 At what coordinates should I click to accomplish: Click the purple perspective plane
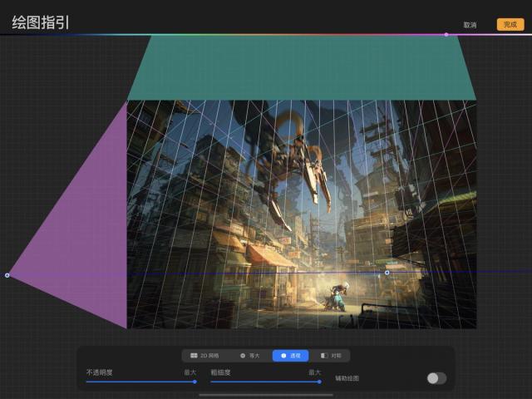[83, 241]
